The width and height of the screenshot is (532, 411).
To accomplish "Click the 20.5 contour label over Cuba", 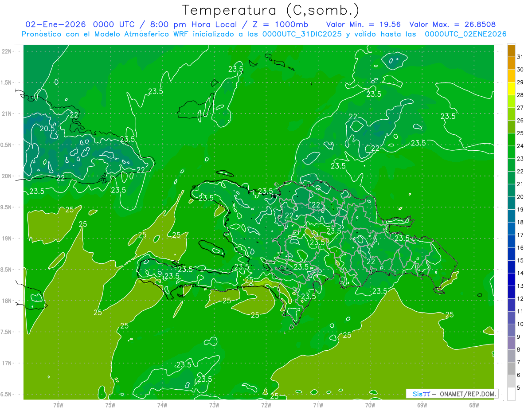I will pos(47,129).
